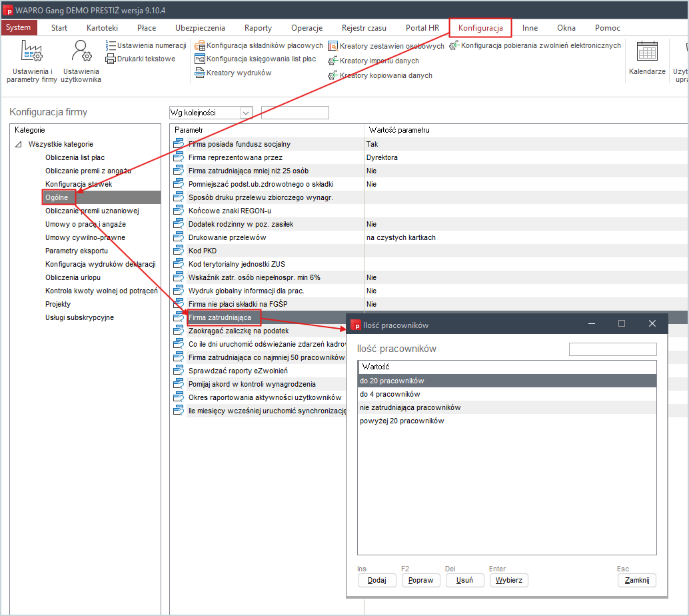Click the Dodaj button
The image size is (689, 616).
pyautogui.click(x=377, y=580)
